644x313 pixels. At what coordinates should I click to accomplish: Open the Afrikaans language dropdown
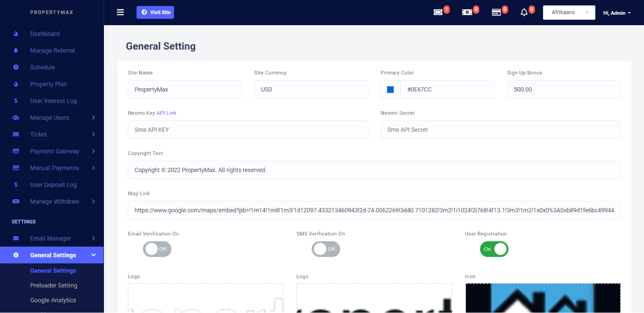(x=569, y=13)
